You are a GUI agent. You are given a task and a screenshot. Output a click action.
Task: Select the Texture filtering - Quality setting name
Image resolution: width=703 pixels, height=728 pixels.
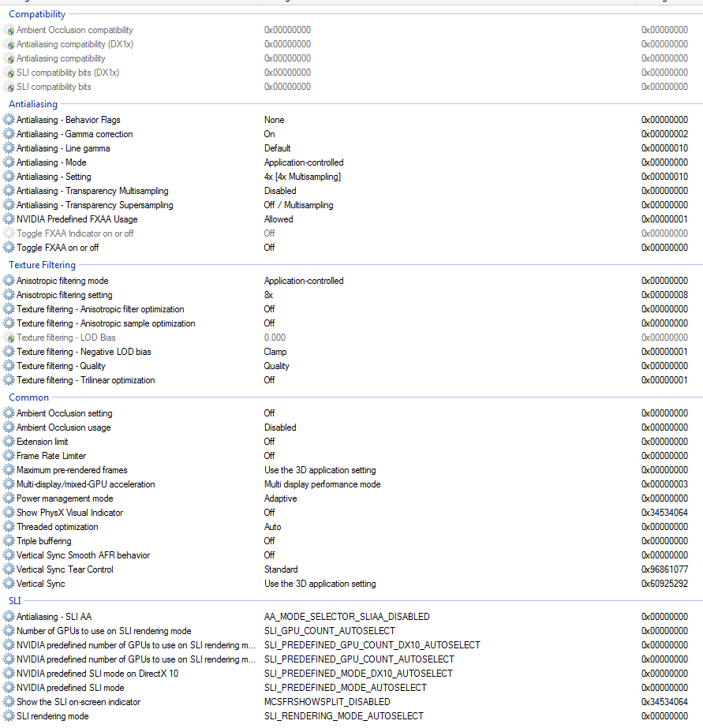pos(67,366)
